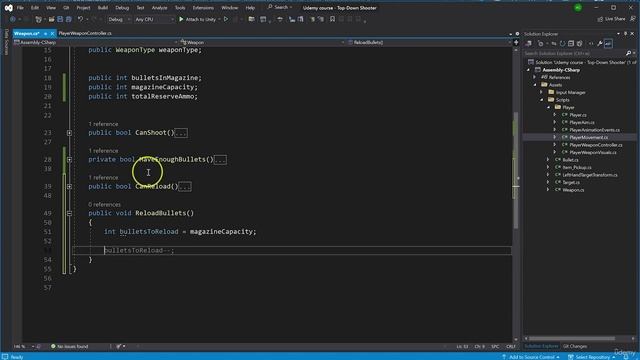Click the navigate backward circular arrow icon
The height and width of the screenshot is (360, 640).
(x=13, y=19)
